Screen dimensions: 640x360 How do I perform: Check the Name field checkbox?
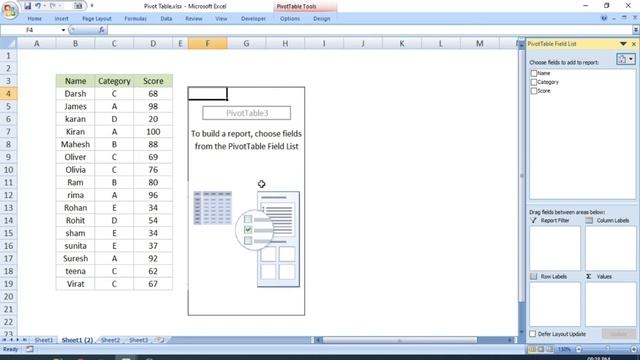point(533,73)
